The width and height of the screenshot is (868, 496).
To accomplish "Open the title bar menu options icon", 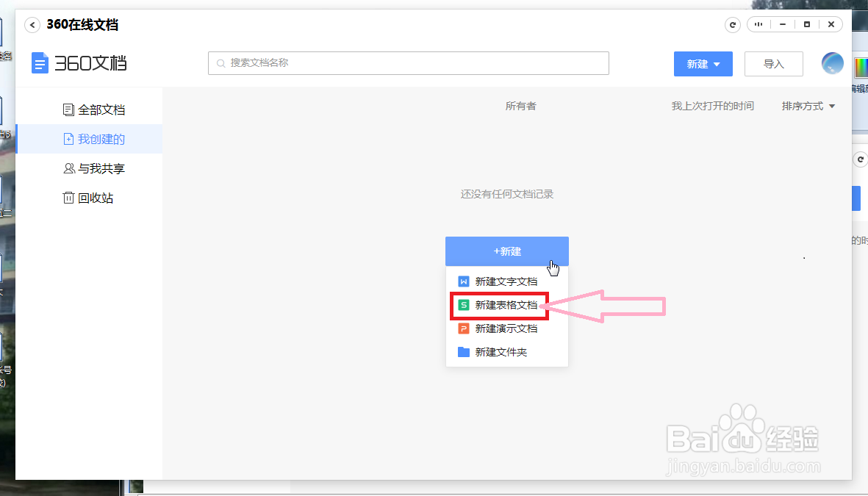I will pyautogui.click(x=758, y=24).
